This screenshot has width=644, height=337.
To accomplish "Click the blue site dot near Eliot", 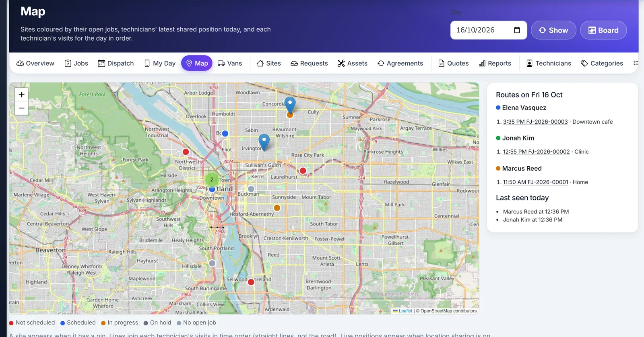I will coord(225,134).
